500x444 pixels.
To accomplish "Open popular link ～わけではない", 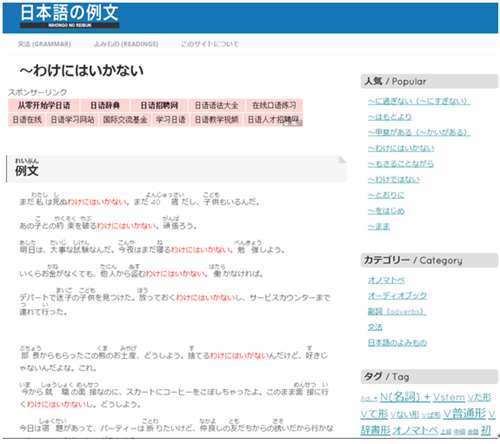I will pyautogui.click(x=394, y=180).
